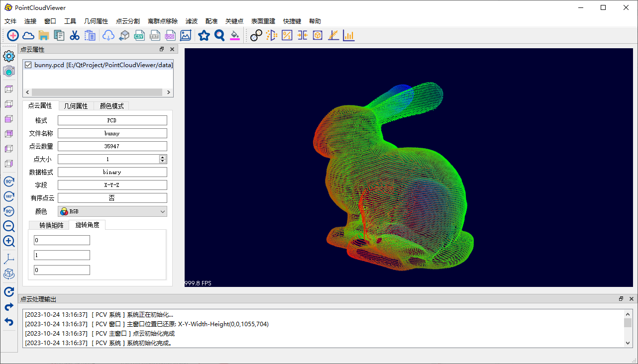
Task: Toggle the coordinate axes icon
Action: point(9,259)
